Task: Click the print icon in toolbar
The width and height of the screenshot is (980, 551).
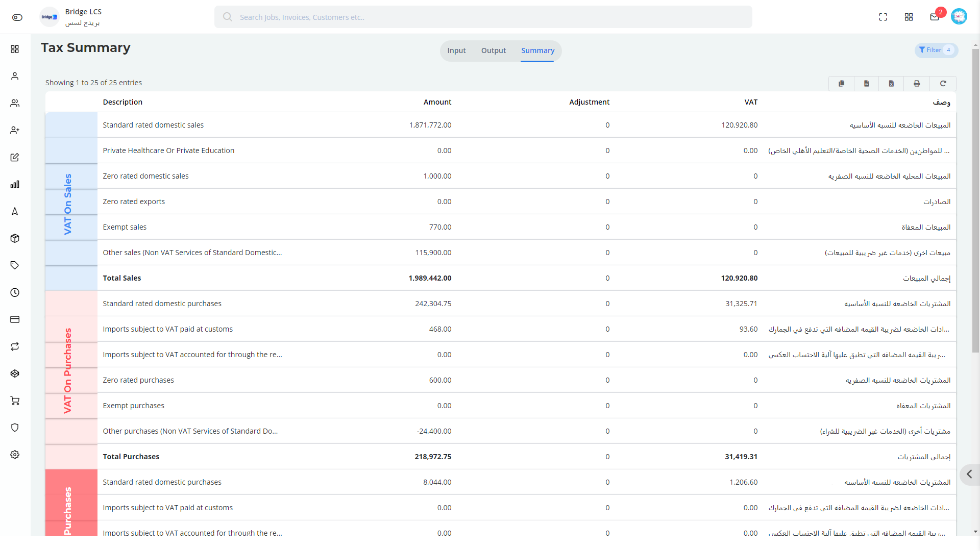Action: click(x=917, y=83)
